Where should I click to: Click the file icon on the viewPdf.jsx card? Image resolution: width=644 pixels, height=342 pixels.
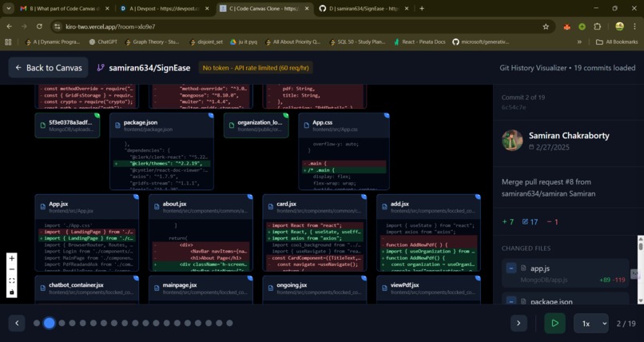point(384,288)
